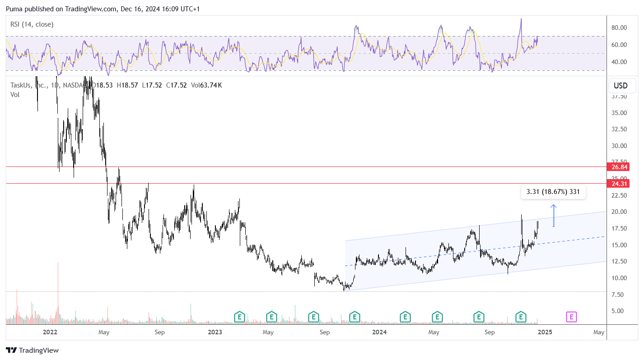Select the earnings marker nearest Sep 2023

[313, 317]
